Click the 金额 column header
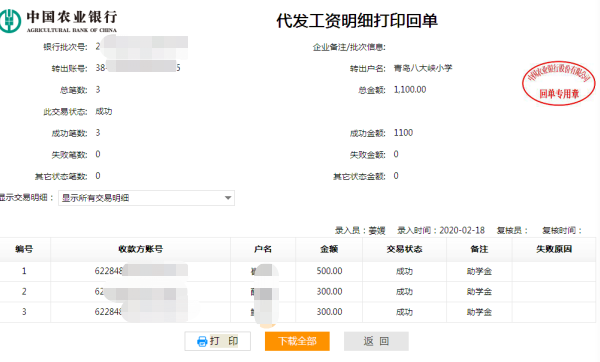This screenshot has width=600, height=362. click(329, 249)
